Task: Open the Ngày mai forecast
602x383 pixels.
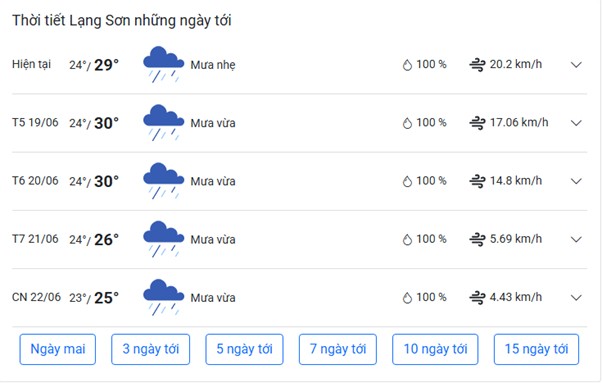Action: [58, 349]
